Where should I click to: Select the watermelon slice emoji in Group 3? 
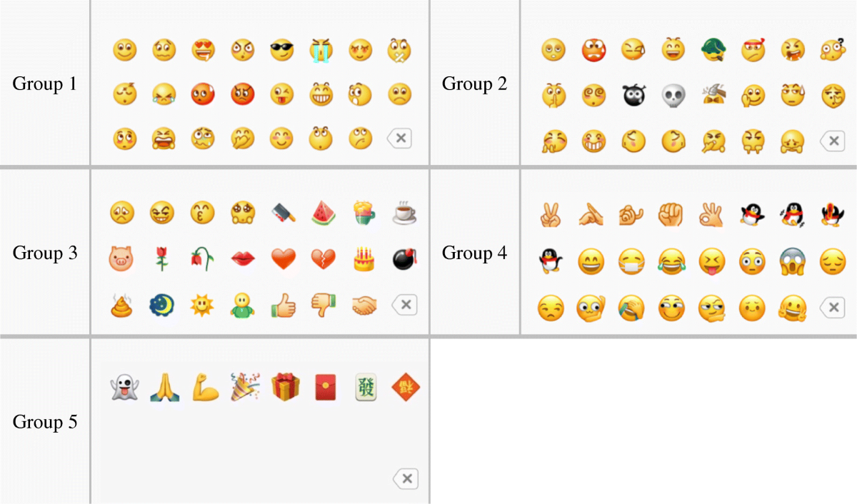click(x=323, y=212)
